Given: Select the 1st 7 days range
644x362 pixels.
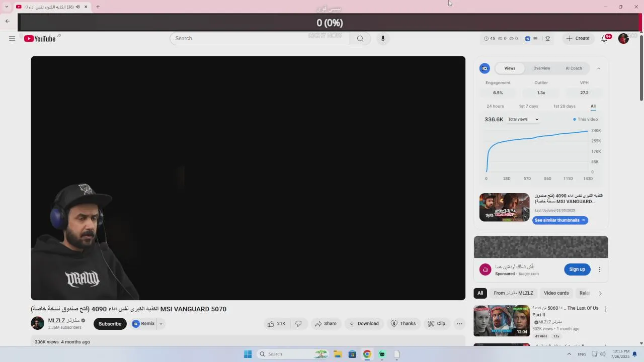Looking at the screenshot, I should click(528, 106).
